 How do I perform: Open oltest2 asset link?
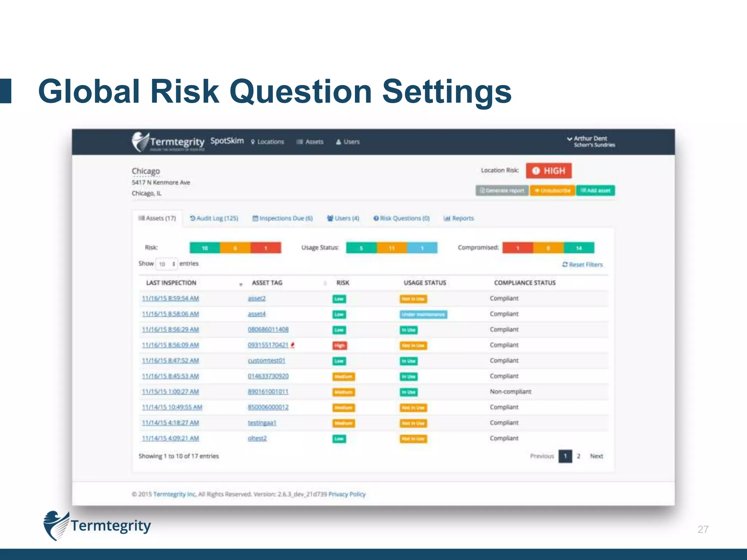(x=257, y=438)
